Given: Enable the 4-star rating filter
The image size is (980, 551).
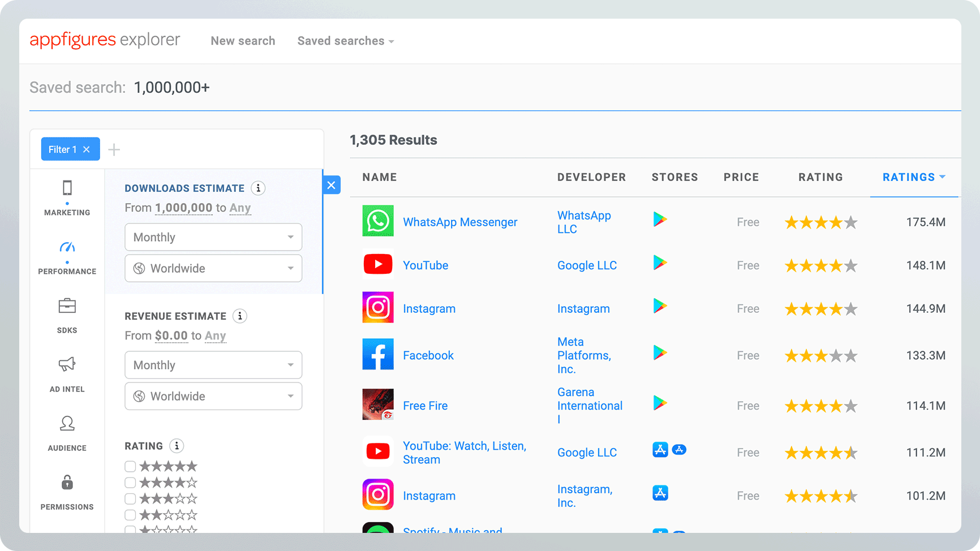Looking at the screenshot, I should click(130, 482).
